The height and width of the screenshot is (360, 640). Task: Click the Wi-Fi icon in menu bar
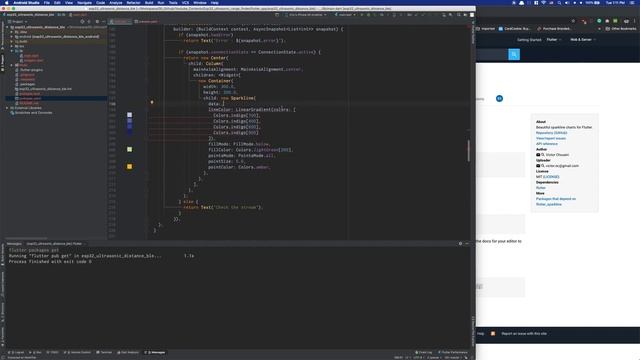543,2
